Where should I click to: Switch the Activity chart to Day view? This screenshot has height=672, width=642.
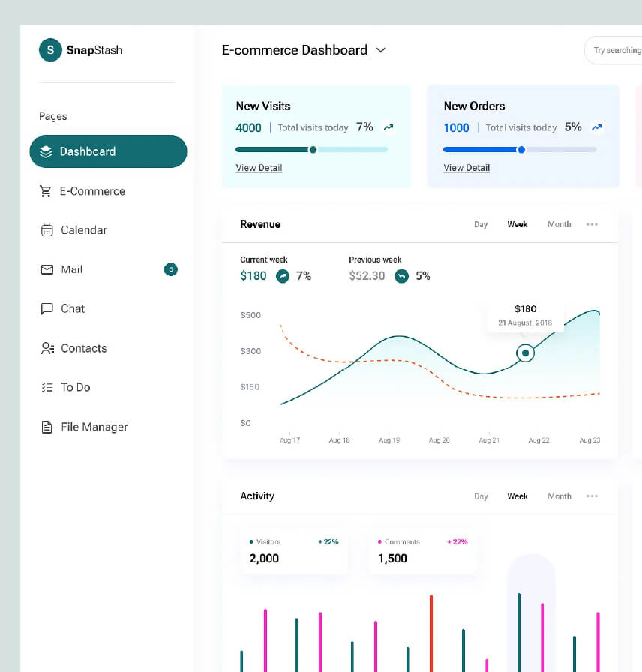click(481, 496)
